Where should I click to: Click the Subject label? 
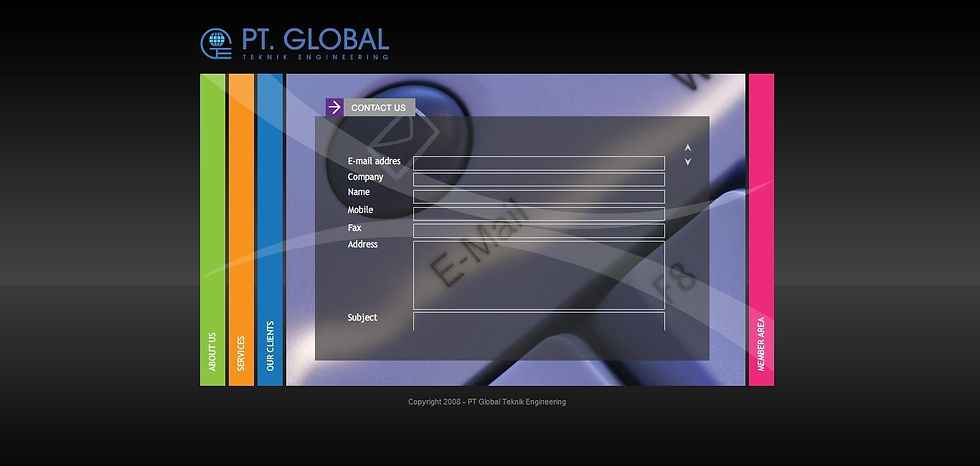click(362, 317)
